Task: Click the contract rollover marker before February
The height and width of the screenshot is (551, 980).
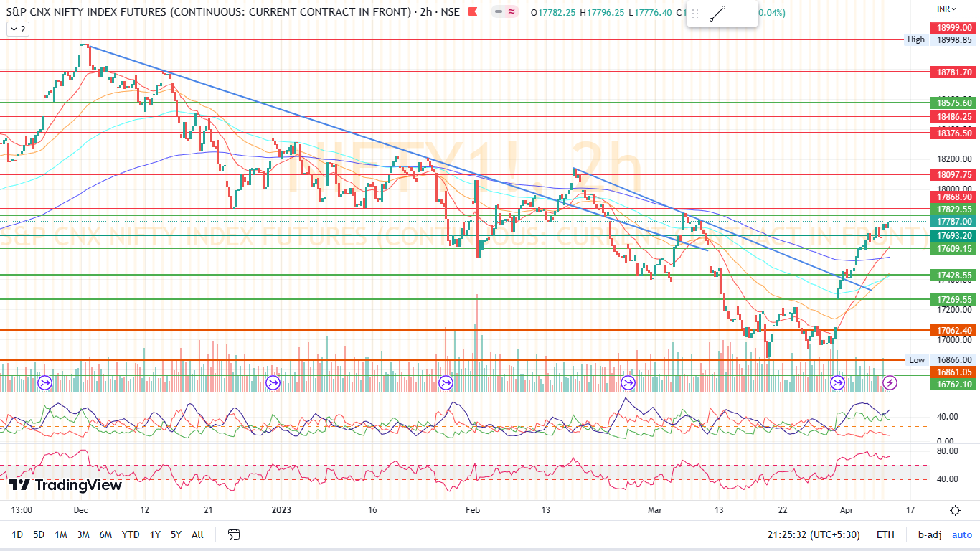Action: (445, 383)
